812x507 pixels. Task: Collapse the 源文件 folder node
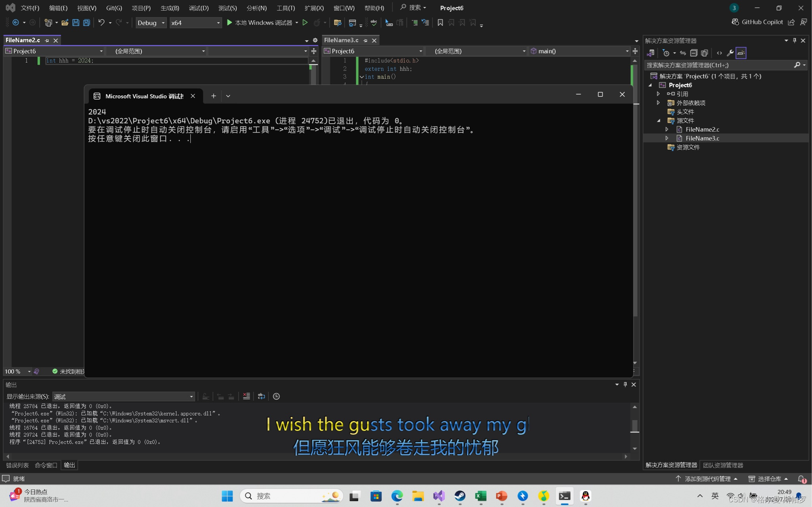[x=659, y=120]
